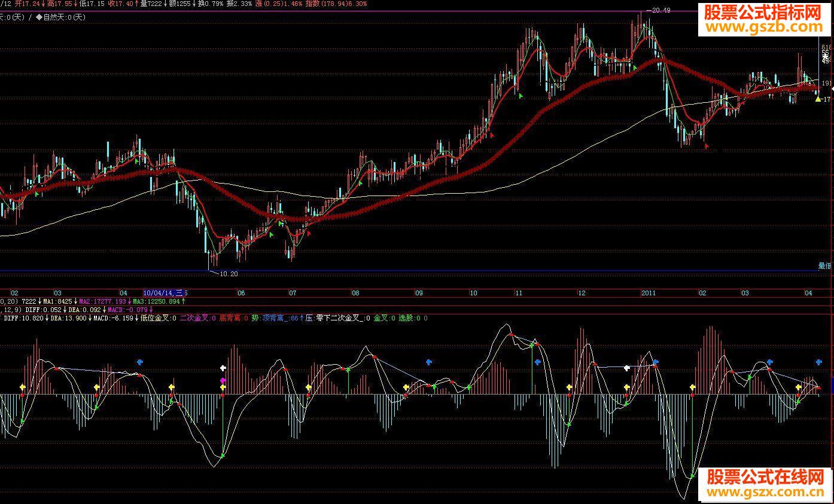Click the 选股 label in the indicator row
The image size is (834, 504).
click(x=407, y=319)
